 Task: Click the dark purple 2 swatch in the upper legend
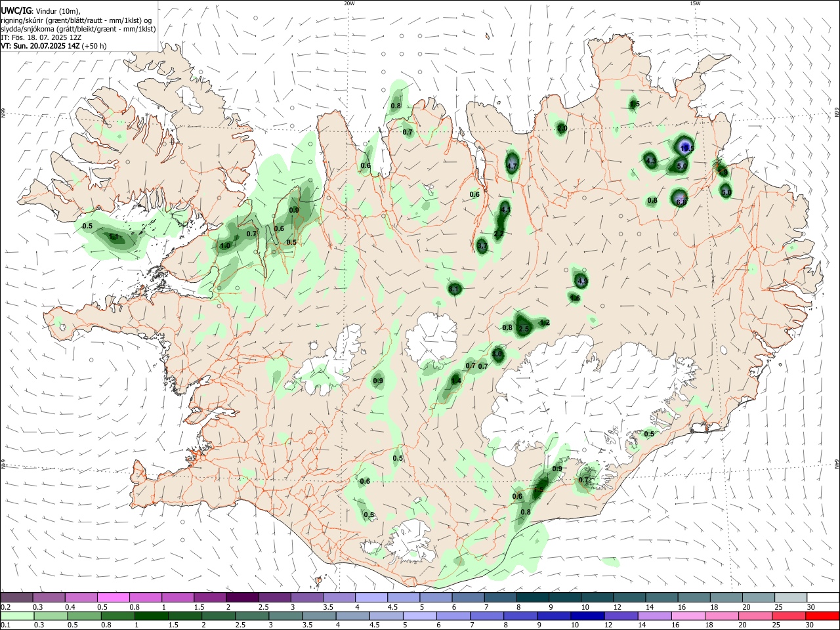241,597
